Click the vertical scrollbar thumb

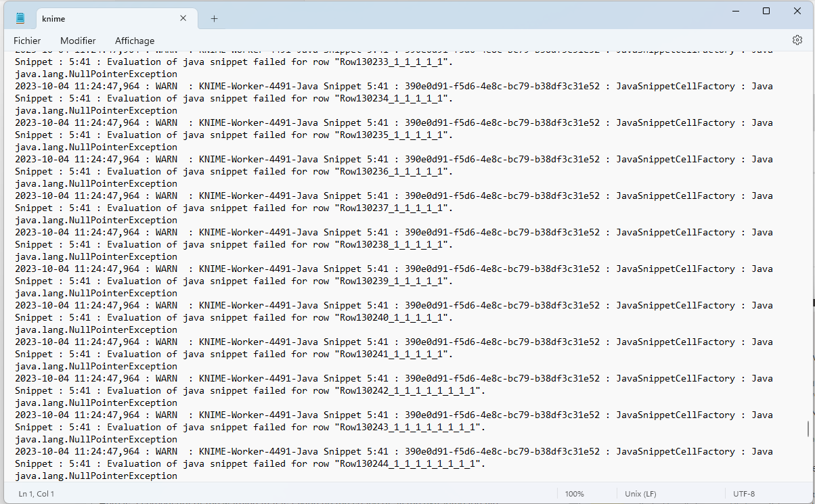(x=808, y=428)
